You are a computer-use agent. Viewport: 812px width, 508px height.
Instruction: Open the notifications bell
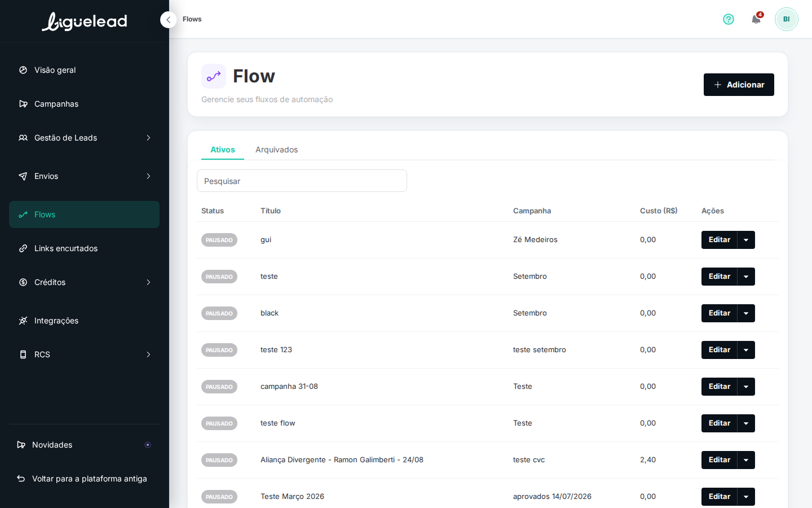tap(756, 19)
